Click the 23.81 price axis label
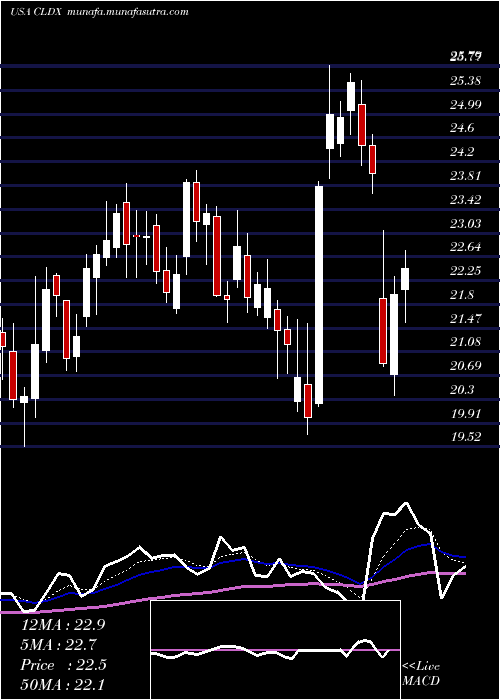 tap(465, 175)
